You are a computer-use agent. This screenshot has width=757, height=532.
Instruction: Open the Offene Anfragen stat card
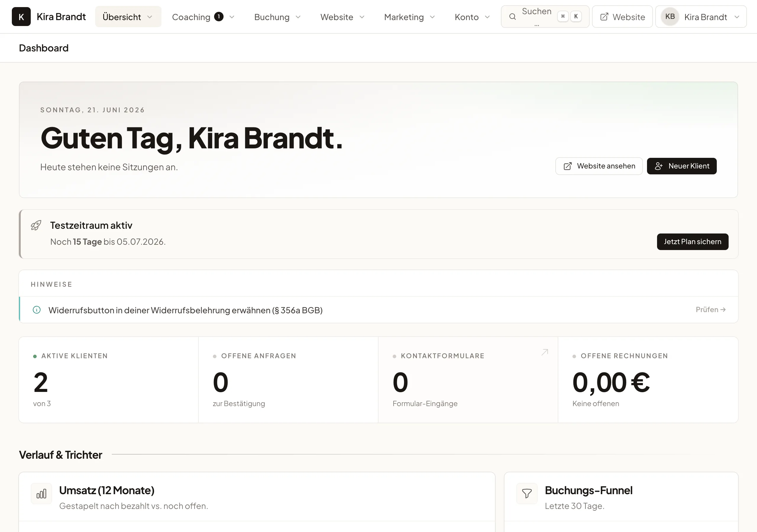point(288,380)
